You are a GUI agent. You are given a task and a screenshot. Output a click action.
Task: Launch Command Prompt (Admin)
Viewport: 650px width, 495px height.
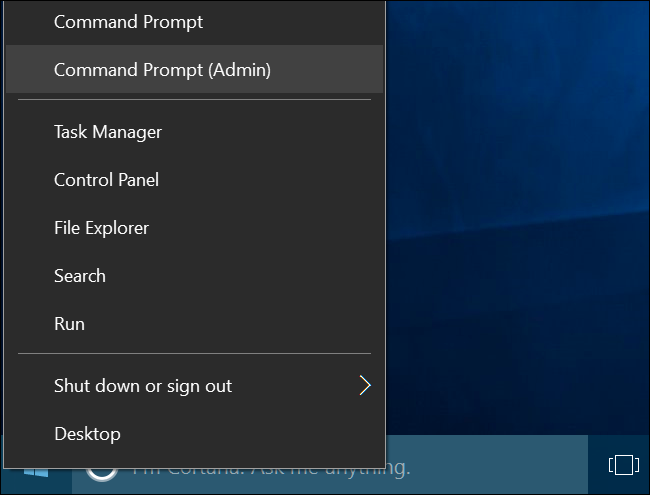pyautogui.click(x=194, y=69)
